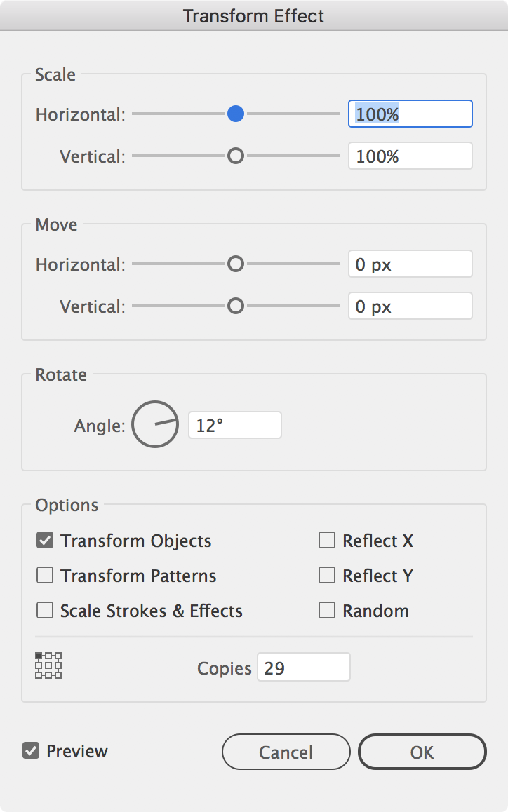The image size is (508, 812).
Task: Click the Scale Vertical slider handle
Action: (236, 156)
